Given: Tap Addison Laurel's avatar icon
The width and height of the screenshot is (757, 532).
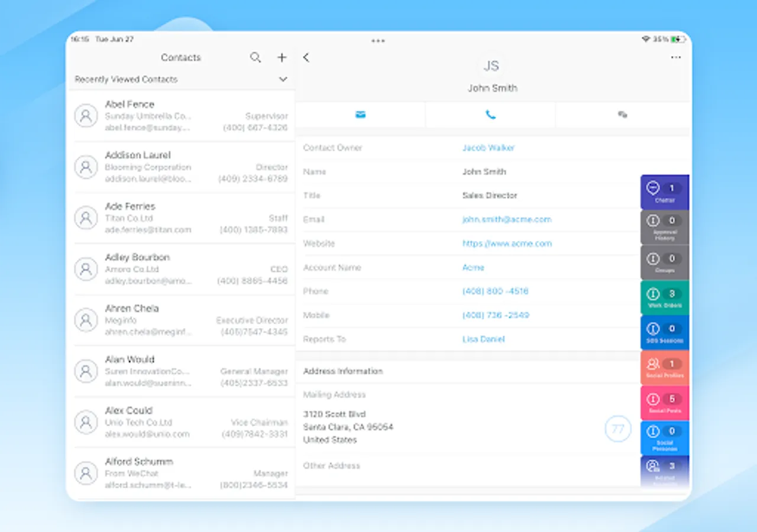Looking at the screenshot, I should point(86,167).
